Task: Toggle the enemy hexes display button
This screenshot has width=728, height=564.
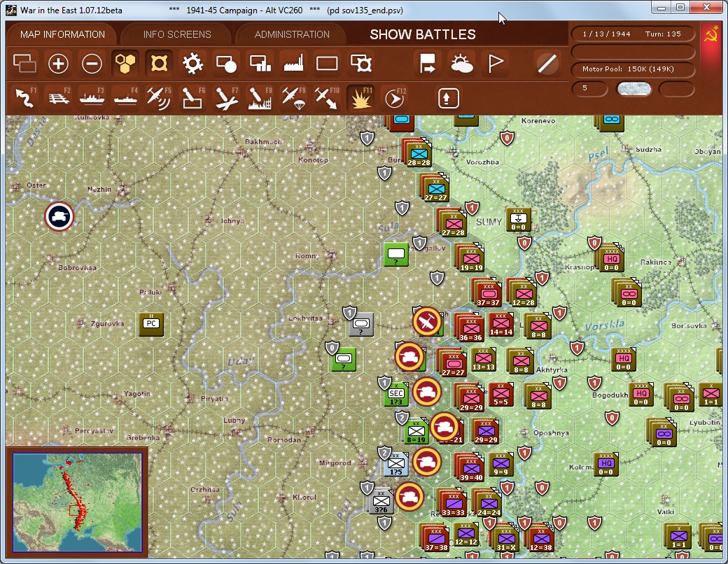Action: [159, 64]
